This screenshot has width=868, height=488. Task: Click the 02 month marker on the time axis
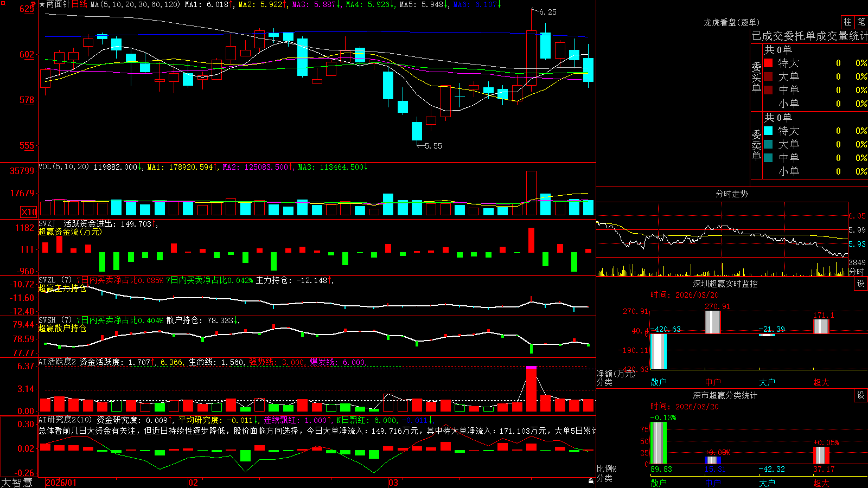pos(193,483)
